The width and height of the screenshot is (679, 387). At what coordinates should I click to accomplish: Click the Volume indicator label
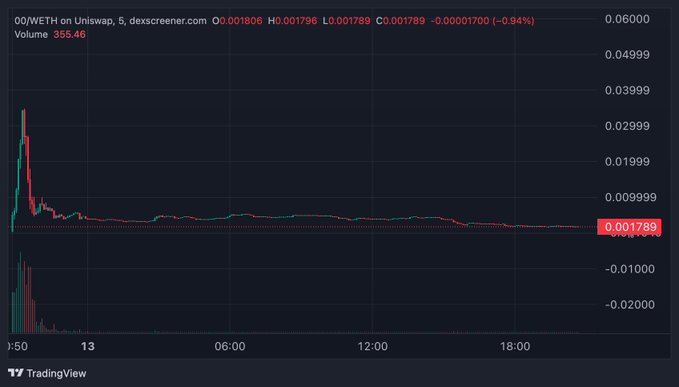pos(31,35)
